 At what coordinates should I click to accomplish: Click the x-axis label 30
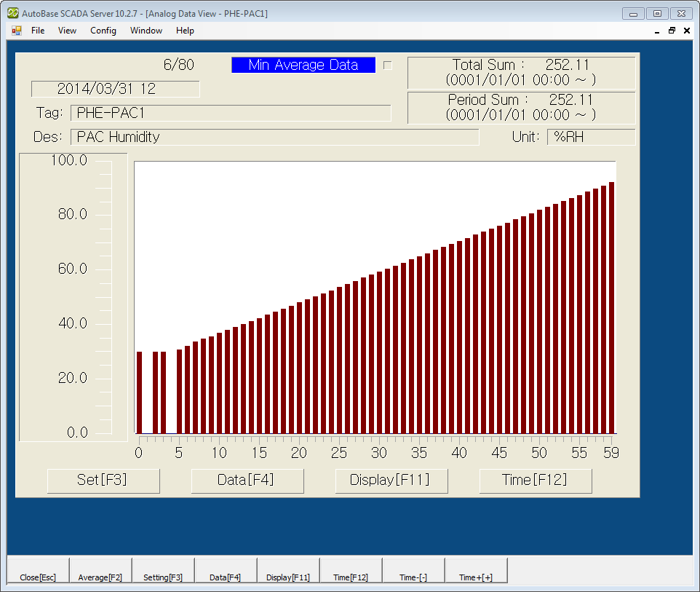click(379, 453)
